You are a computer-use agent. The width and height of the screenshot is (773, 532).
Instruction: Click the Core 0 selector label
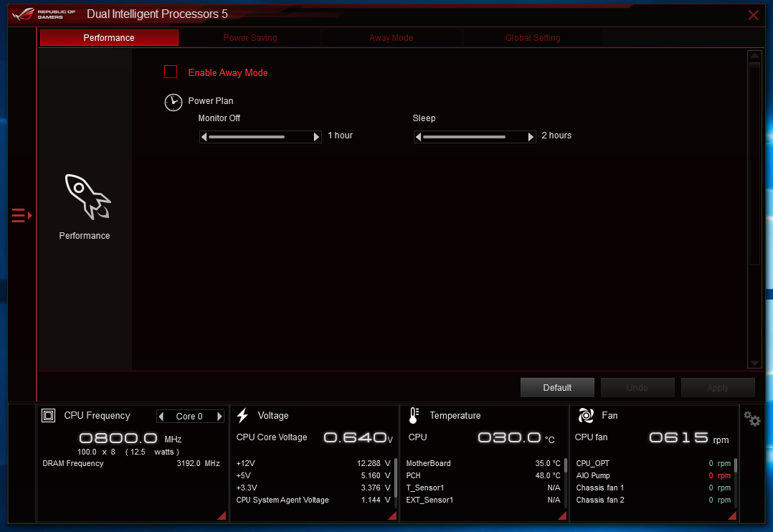pyautogui.click(x=189, y=417)
